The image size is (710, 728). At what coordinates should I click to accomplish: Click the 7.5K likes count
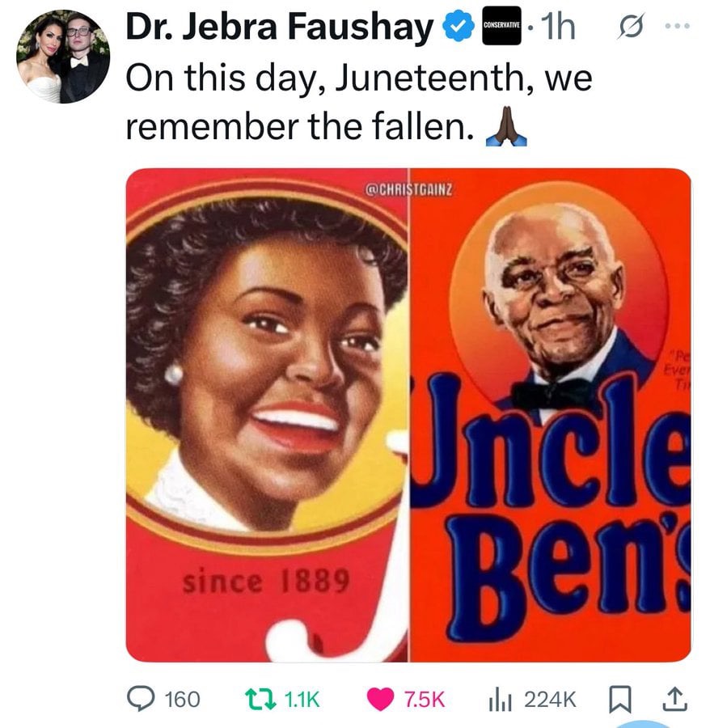coord(425,699)
